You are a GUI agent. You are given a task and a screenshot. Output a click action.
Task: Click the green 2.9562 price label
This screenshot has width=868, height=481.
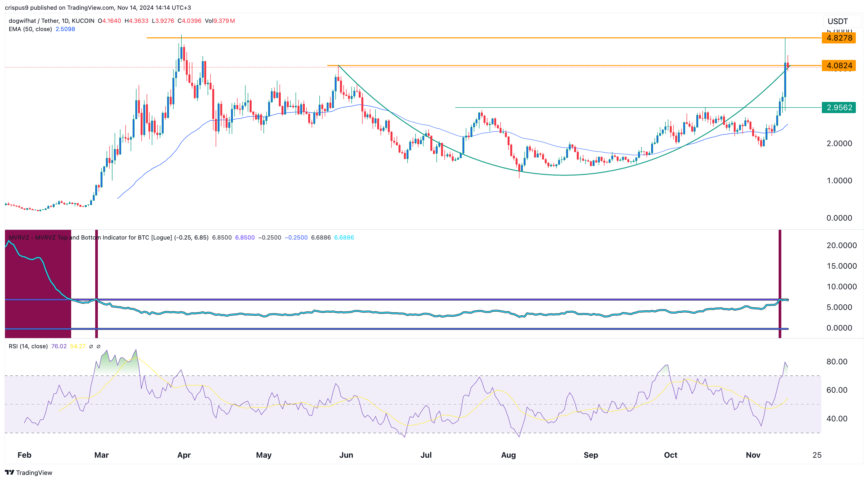839,107
